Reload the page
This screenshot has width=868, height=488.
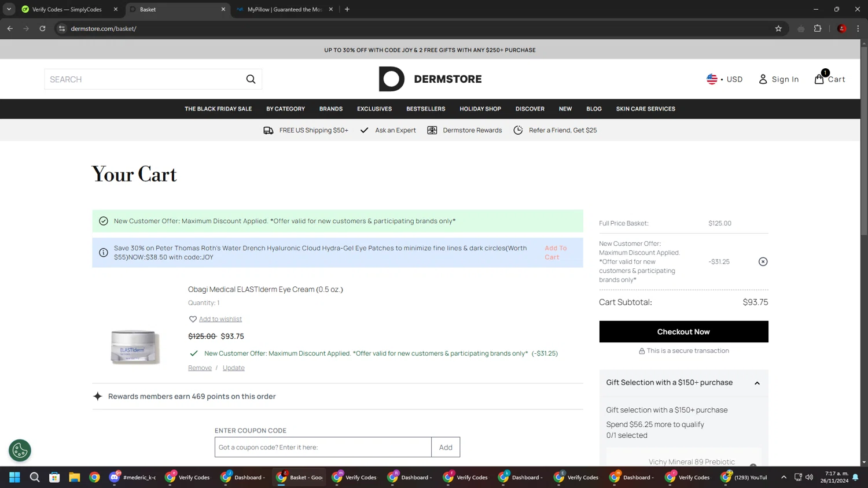(42, 28)
